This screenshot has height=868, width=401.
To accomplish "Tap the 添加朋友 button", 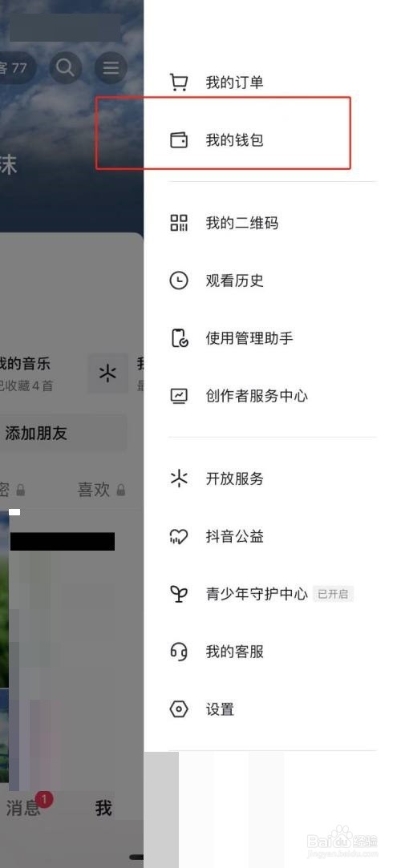I will point(63,433).
